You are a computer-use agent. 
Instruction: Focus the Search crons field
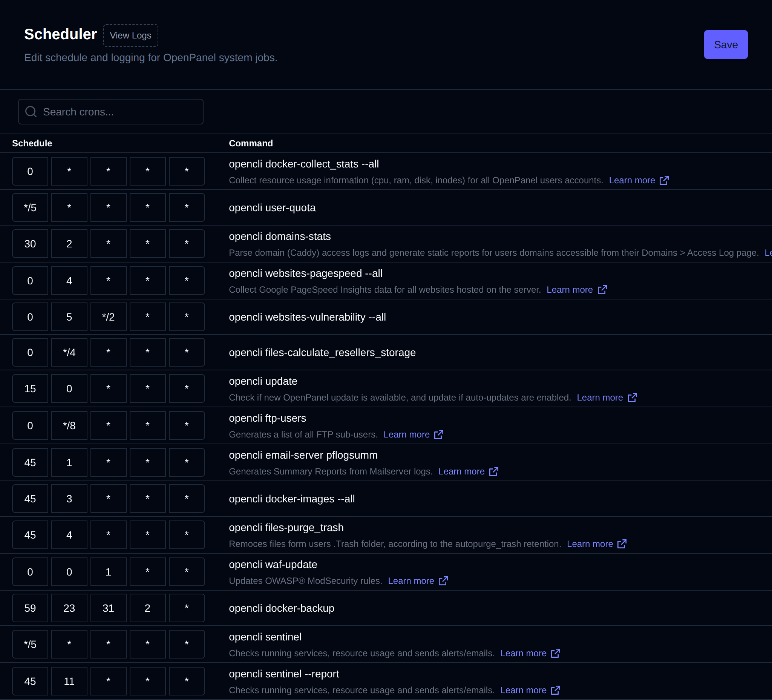coord(111,112)
